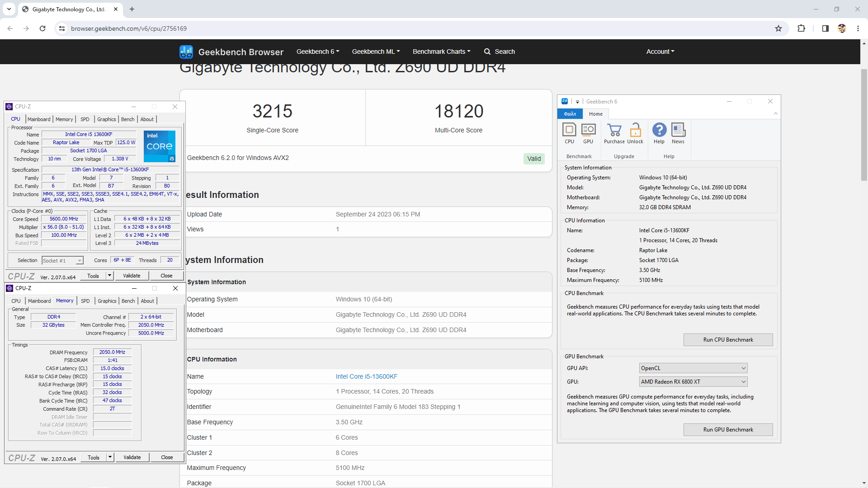The width and height of the screenshot is (868, 488).
Task: Expand the GPU API OpenCL dropdown
Action: (693, 368)
